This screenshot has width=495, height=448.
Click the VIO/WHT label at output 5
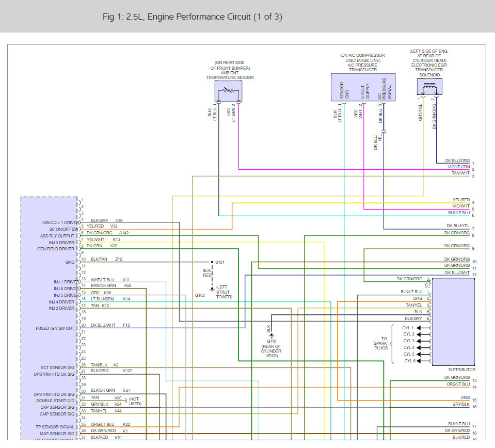461,206
